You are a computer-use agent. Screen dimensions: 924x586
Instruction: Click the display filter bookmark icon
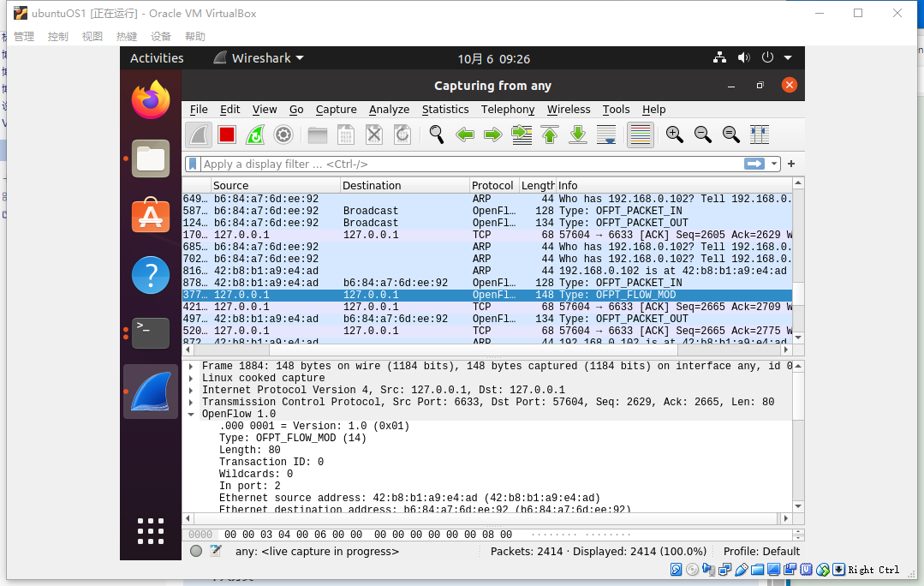pos(193,164)
